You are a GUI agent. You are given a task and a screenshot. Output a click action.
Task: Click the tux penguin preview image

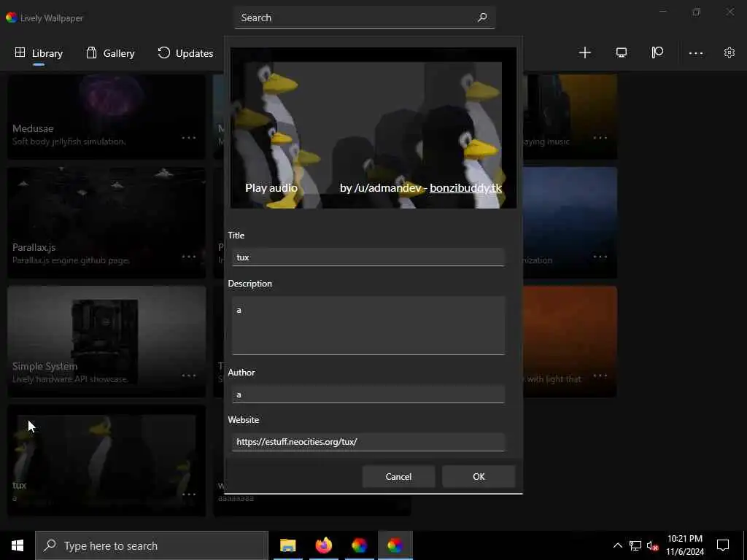coord(373,128)
